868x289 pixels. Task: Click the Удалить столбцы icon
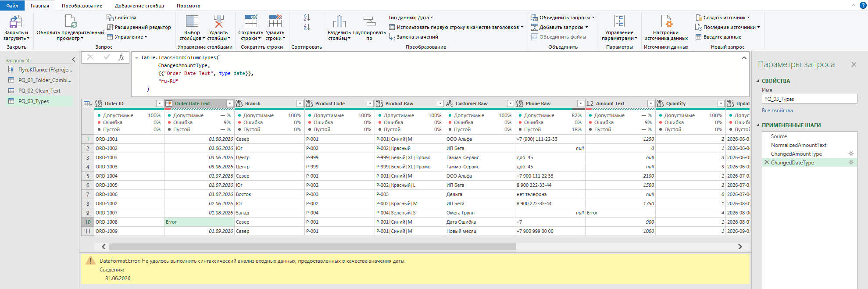click(x=218, y=21)
